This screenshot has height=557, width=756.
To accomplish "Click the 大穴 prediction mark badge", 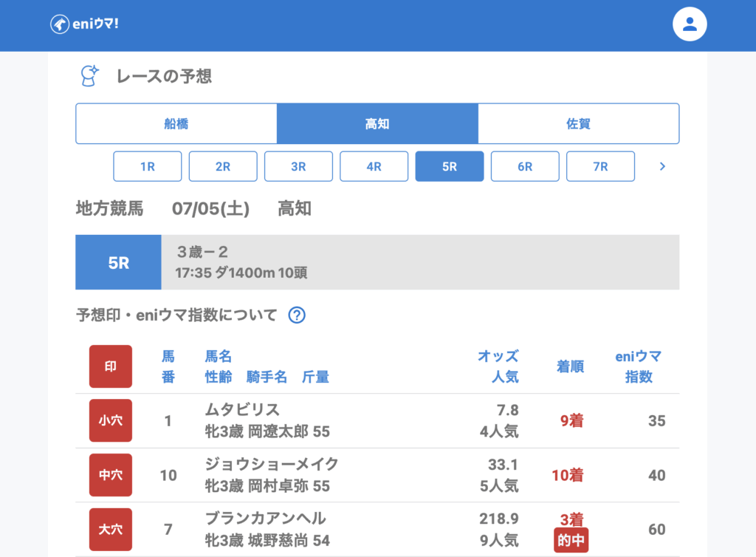I will point(111,530).
